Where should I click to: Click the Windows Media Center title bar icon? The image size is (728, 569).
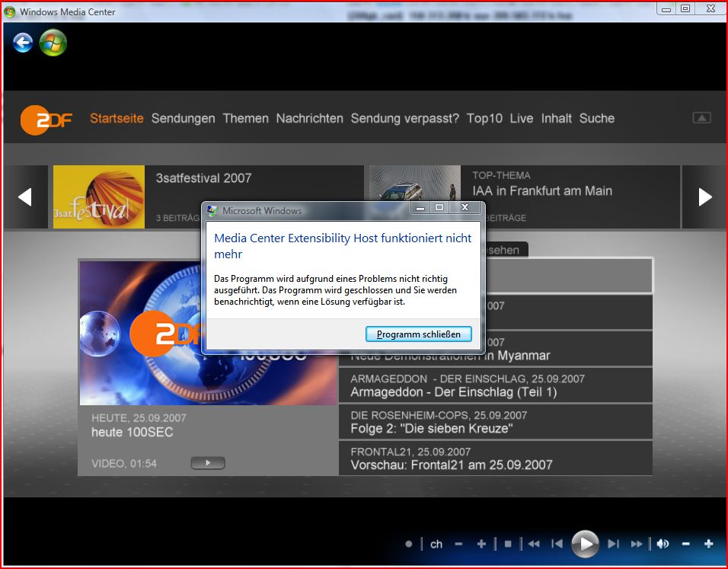pyautogui.click(x=10, y=11)
